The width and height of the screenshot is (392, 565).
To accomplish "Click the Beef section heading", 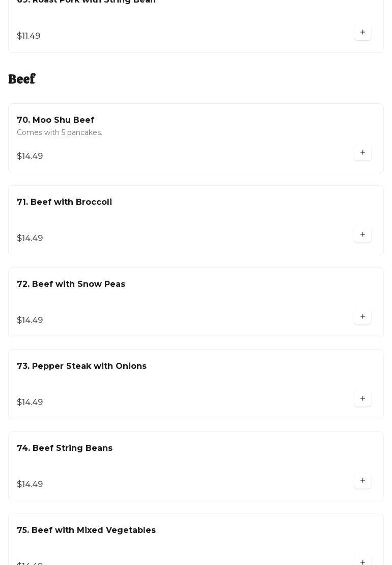I will (22, 79).
